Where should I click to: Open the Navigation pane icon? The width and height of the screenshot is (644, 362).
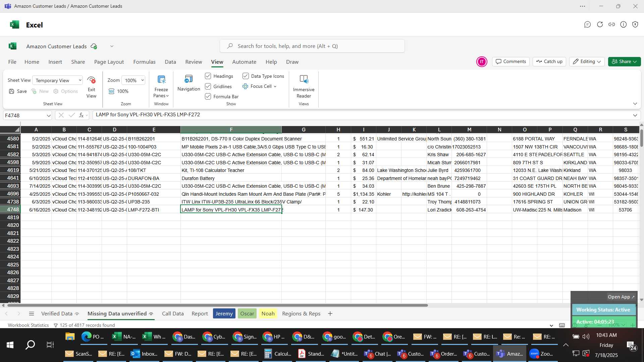(189, 79)
